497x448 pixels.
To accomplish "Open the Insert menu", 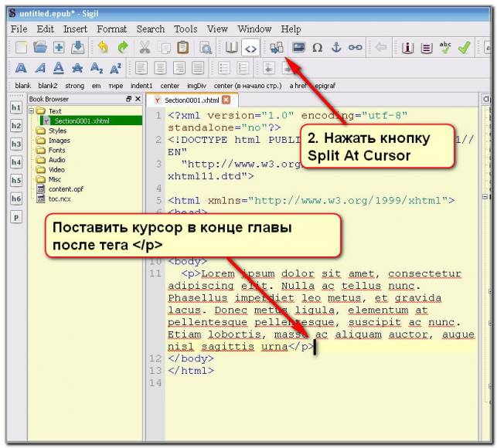I will pos(75,29).
